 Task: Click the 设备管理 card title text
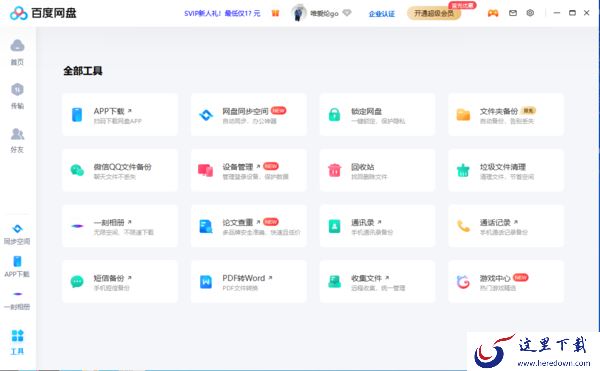coord(238,167)
